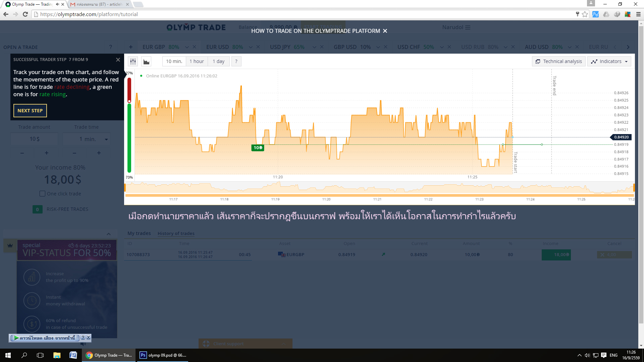
Task: Open the trade time dropdown
Action: (106, 139)
